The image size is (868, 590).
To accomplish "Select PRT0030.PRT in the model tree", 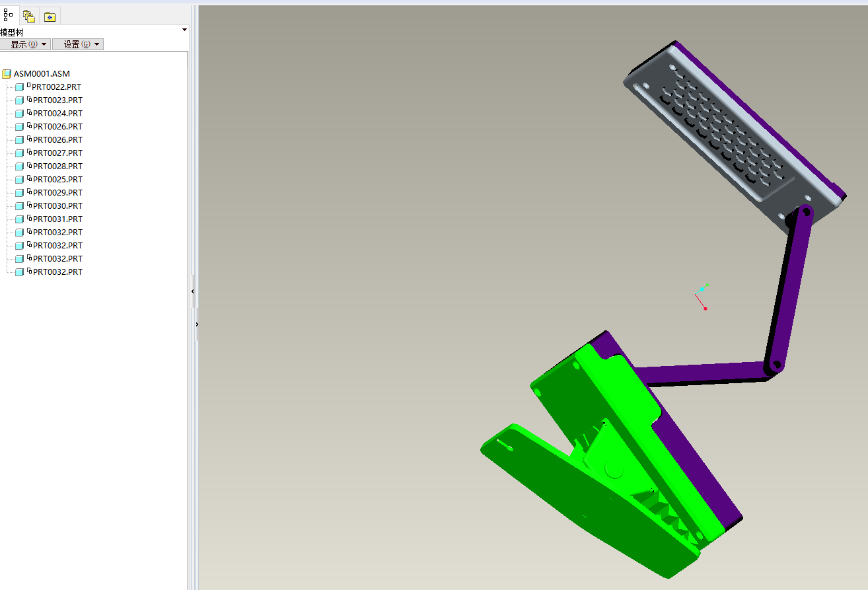I will tap(57, 206).
